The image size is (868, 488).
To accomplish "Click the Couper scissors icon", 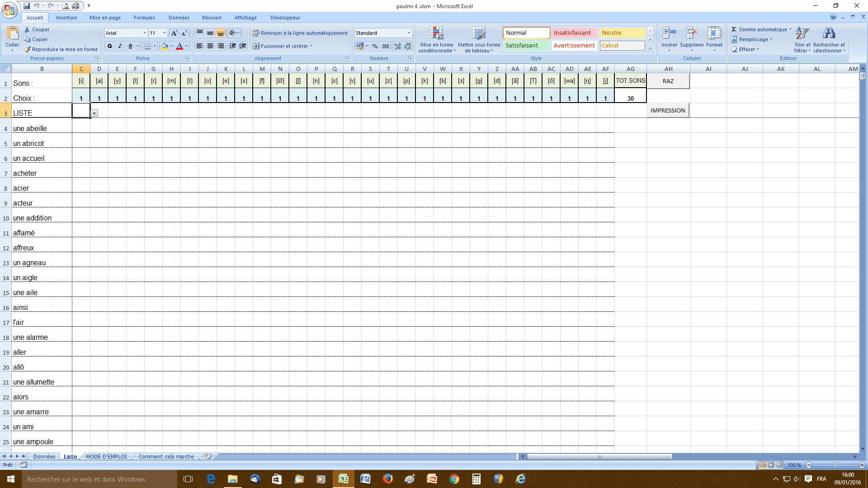I will pos(27,29).
